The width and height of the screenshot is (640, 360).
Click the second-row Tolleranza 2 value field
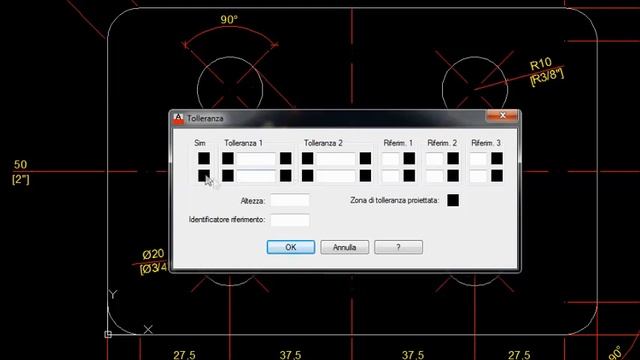[x=336, y=176]
